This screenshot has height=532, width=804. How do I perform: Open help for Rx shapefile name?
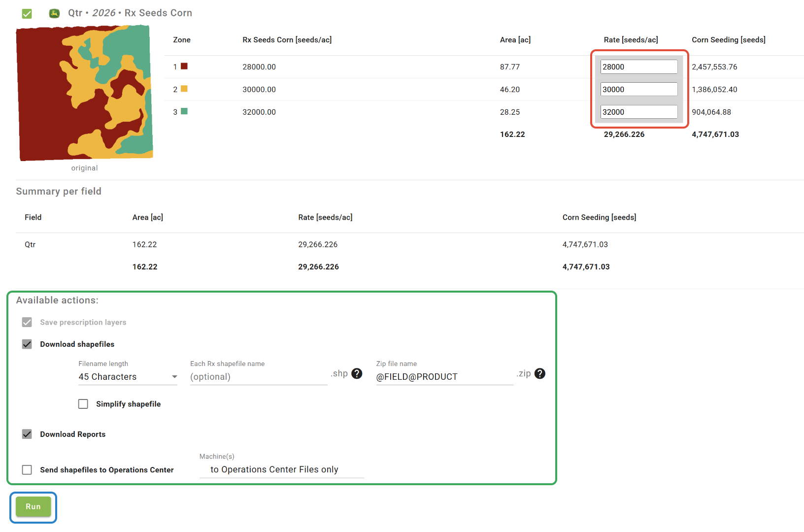tap(357, 374)
